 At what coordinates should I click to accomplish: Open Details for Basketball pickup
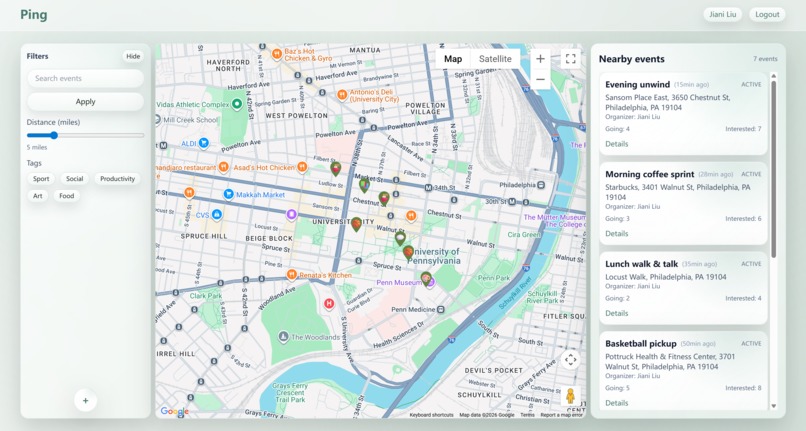coord(616,403)
